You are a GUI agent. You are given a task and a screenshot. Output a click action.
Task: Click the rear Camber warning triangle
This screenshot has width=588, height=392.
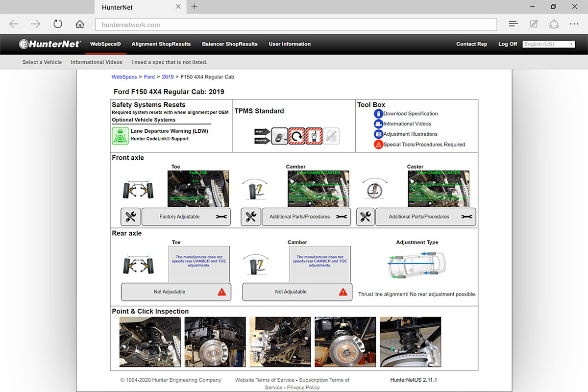pos(343,292)
